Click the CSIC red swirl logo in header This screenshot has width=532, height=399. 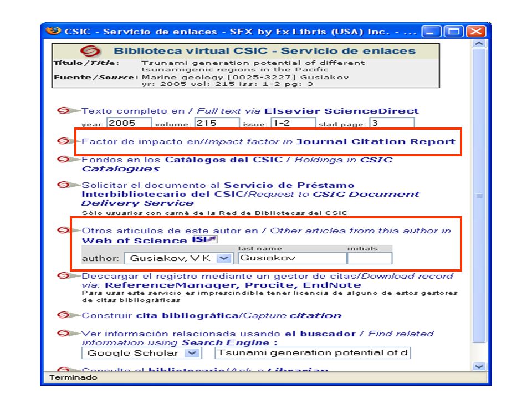pos(90,51)
